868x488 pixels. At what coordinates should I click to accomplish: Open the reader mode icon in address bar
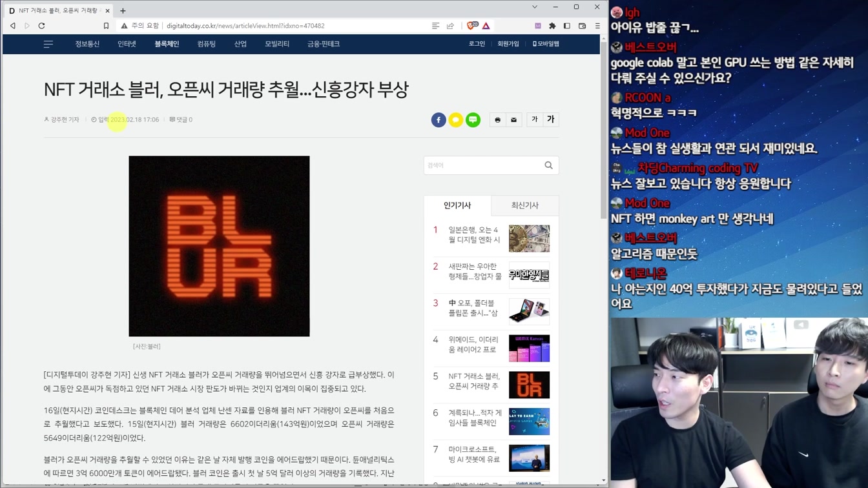436,26
